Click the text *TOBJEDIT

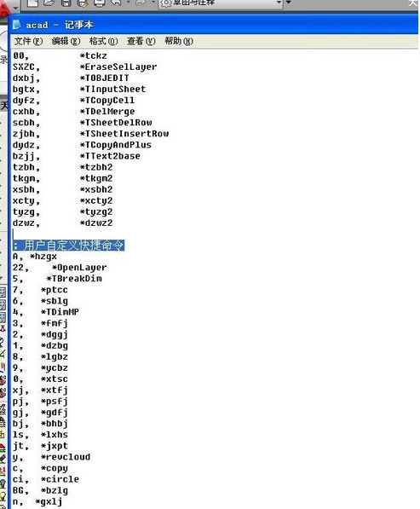pyautogui.click(x=105, y=78)
